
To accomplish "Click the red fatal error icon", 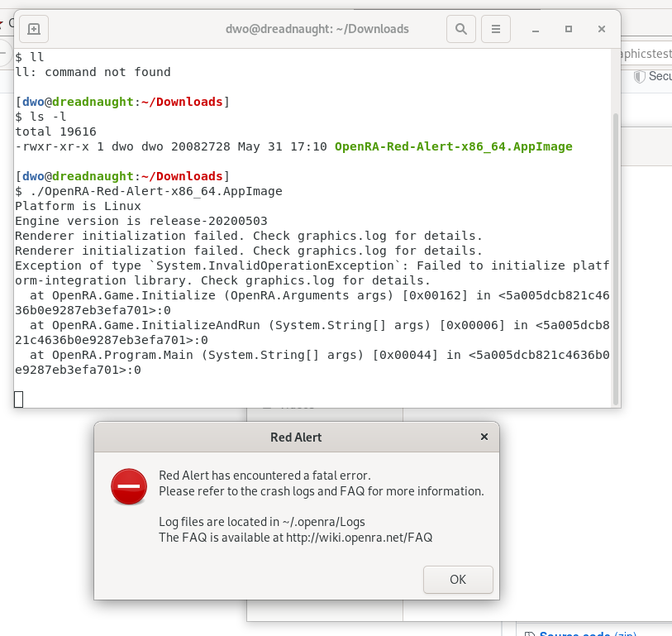I will 129,486.
